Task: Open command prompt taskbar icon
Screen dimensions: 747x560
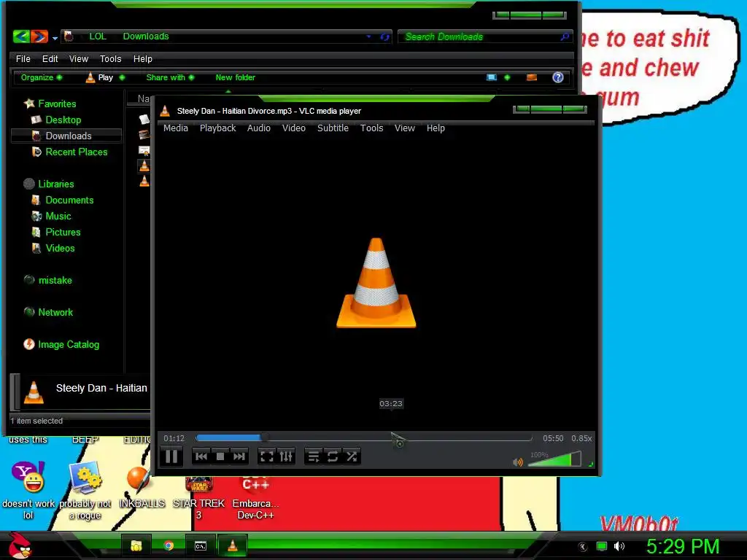Action: 201,545
